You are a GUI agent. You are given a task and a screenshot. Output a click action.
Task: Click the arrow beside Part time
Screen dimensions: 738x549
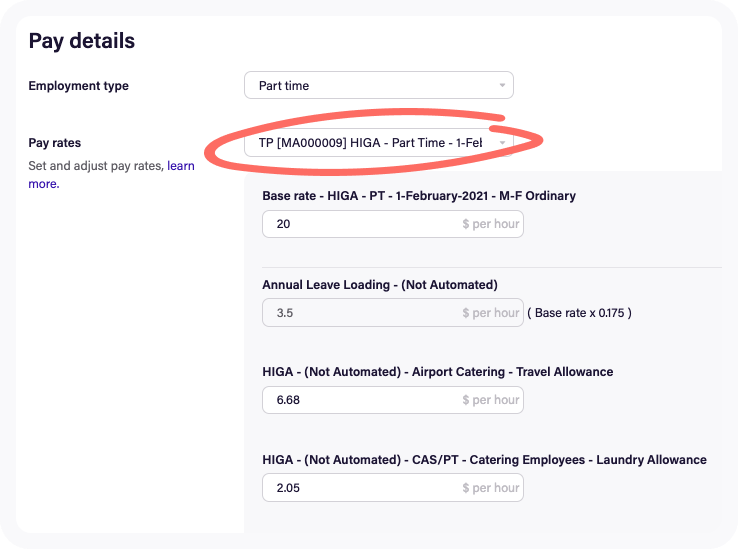(502, 86)
